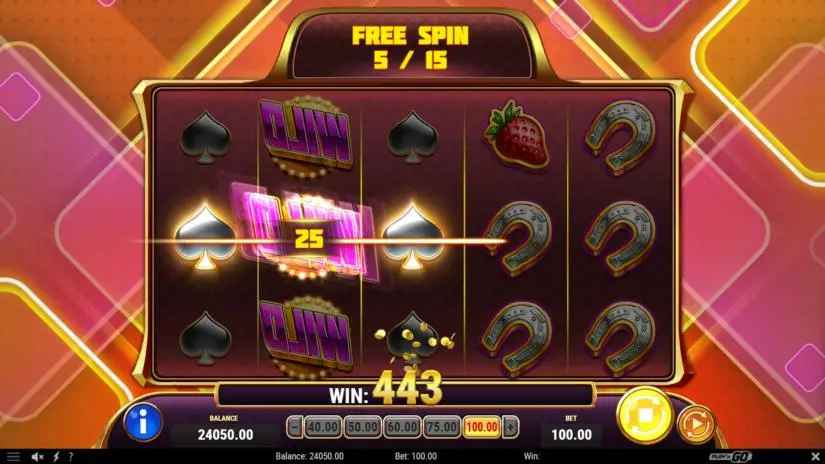Viewport: 825px width, 464px height.
Task: Select the 50.00 bet option
Action: 363,427
